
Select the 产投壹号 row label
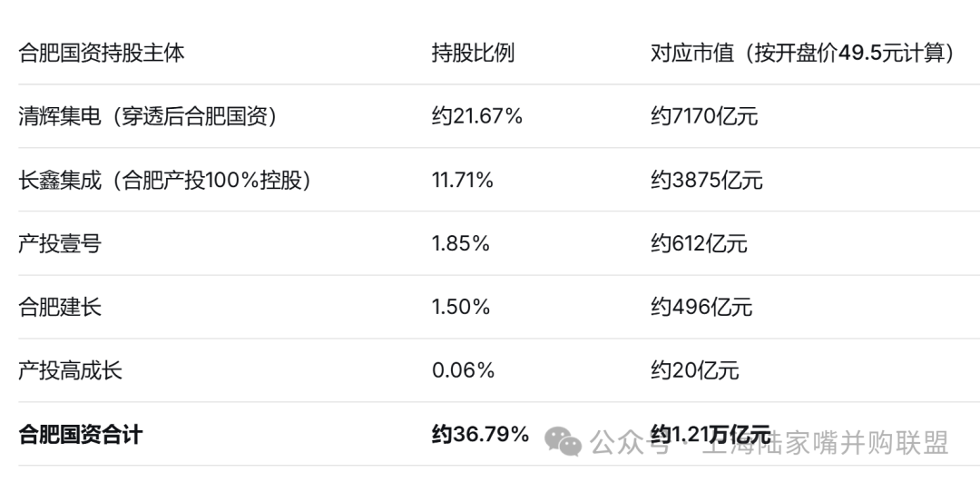pos(60,244)
